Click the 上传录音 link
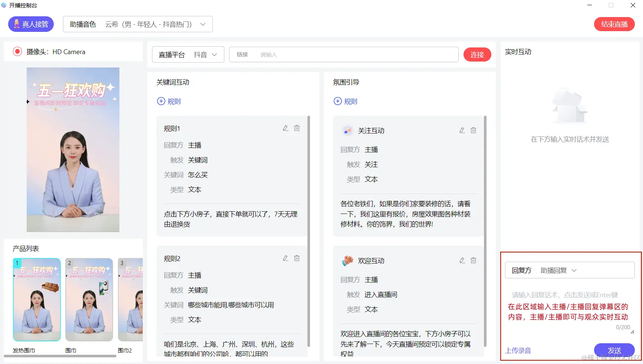This screenshot has height=364, width=643. 518,351
